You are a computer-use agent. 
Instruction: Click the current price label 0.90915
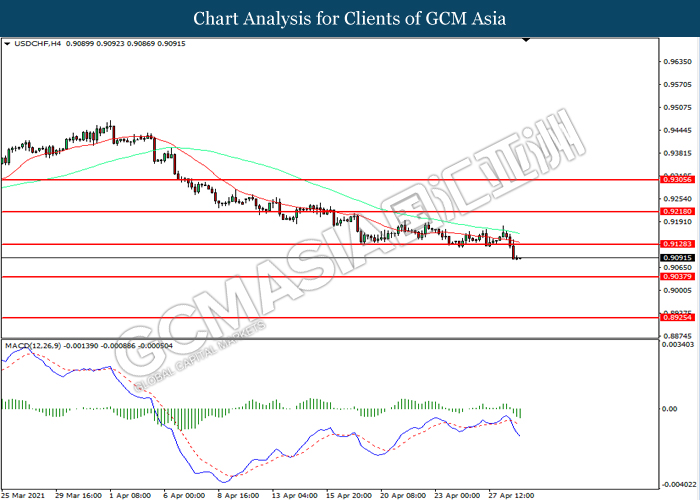[677, 258]
